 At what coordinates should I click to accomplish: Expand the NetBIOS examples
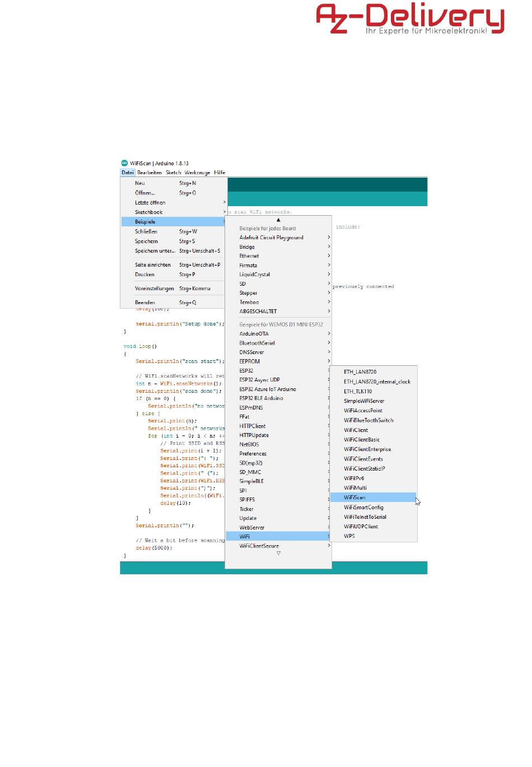278,445
